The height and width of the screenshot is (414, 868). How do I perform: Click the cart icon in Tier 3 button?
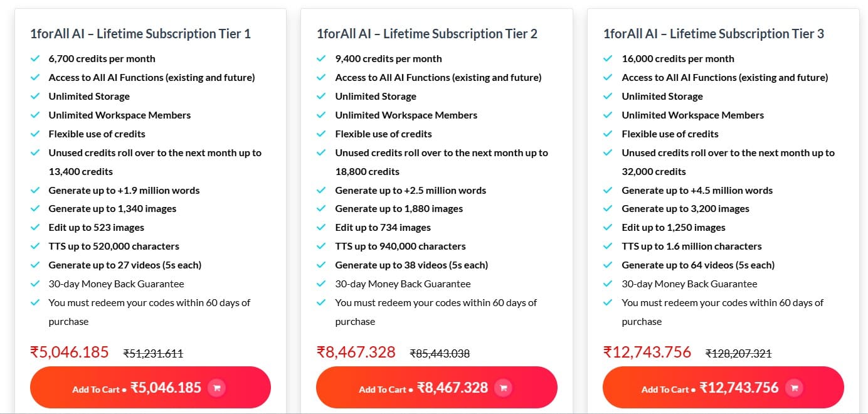pyautogui.click(x=794, y=388)
